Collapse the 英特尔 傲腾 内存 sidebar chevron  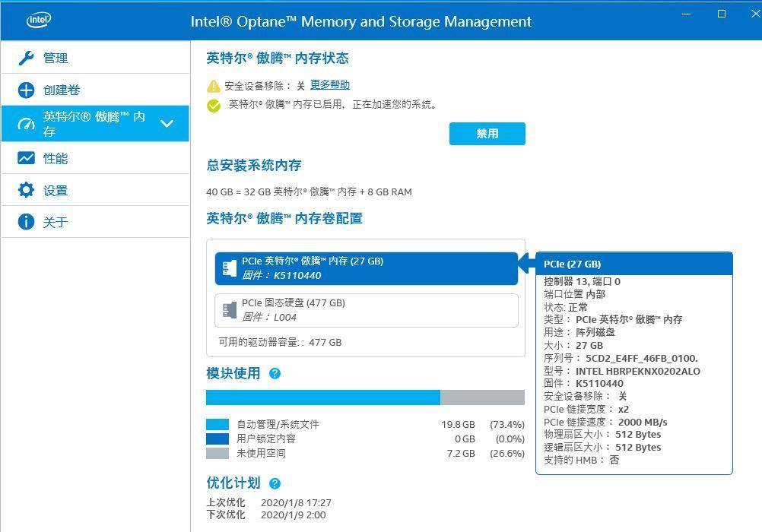pyautogui.click(x=167, y=123)
